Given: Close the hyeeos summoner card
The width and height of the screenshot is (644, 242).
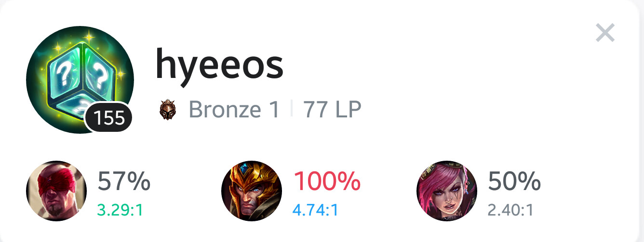Looking at the screenshot, I should tap(605, 33).
